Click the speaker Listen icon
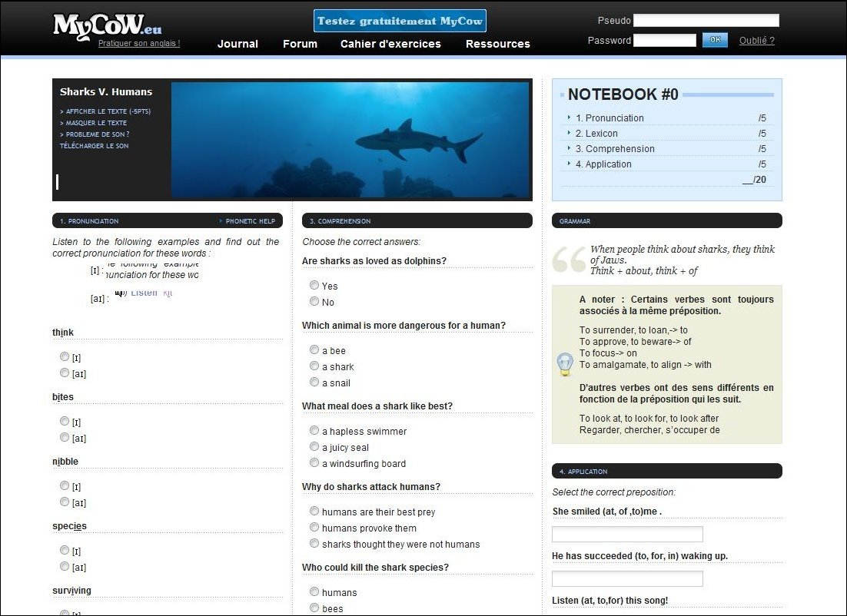This screenshot has width=847, height=616. 120,293
